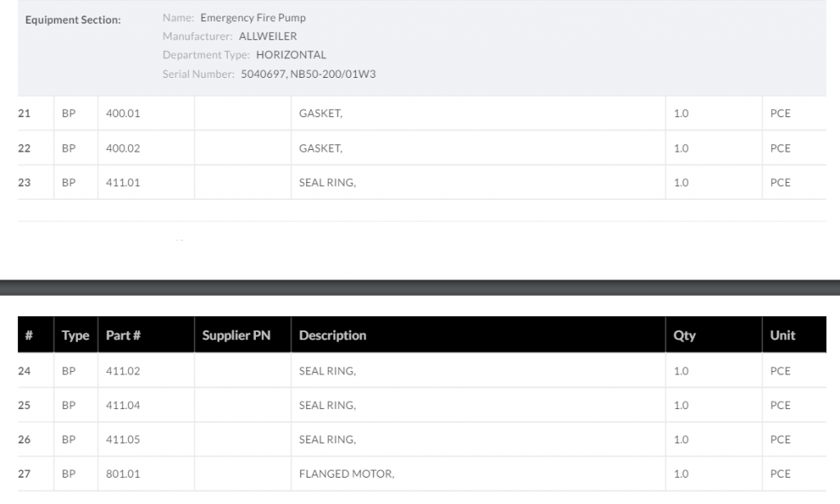Click part number 801.01 cell
This screenshot has height=504, width=840.
pyautogui.click(x=123, y=474)
